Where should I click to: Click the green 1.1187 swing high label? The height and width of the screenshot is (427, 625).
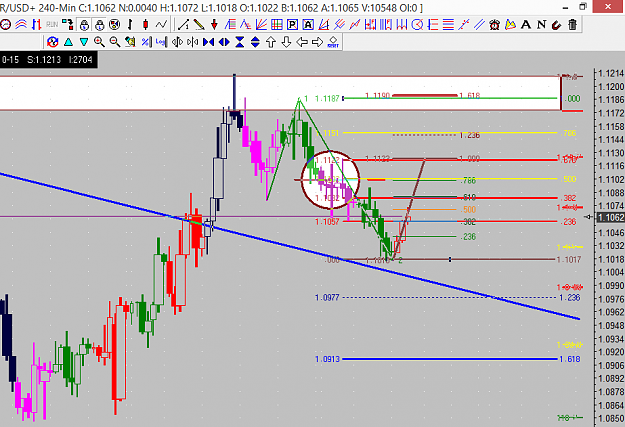[327, 98]
